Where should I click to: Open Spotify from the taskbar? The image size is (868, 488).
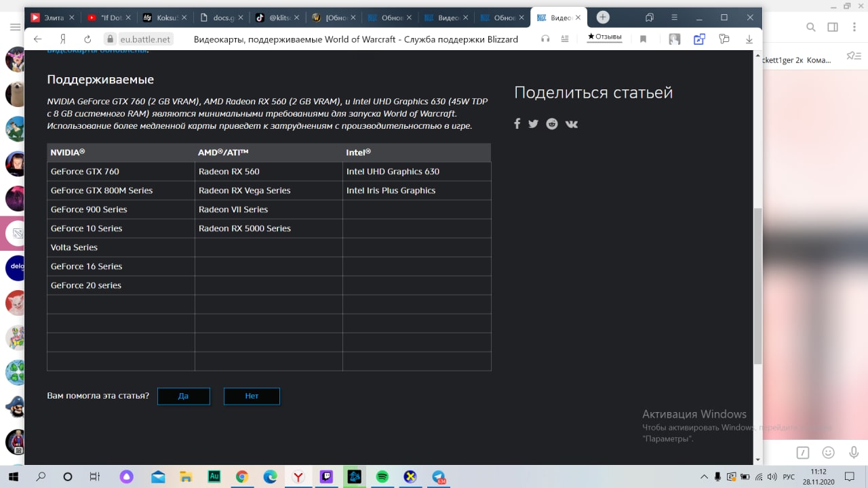pos(382,477)
